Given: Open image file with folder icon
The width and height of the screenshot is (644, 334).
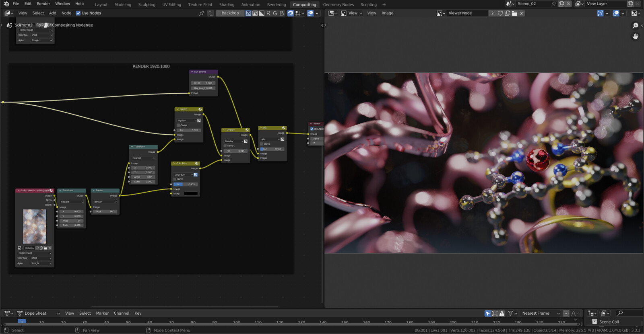Looking at the screenshot, I should pos(514,13).
